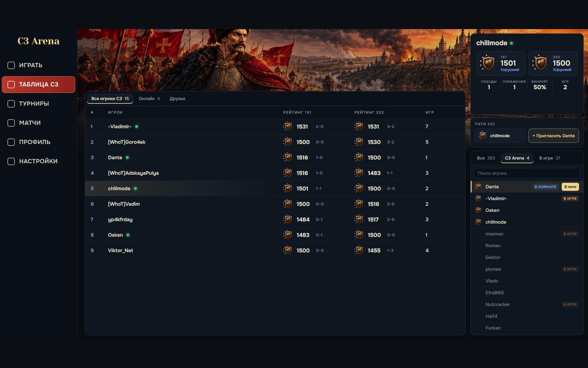Click the 1x1 rank shield in chillmode profile card
Image resolution: width=588 pixels, height=368 pixels.
[488, 63]
